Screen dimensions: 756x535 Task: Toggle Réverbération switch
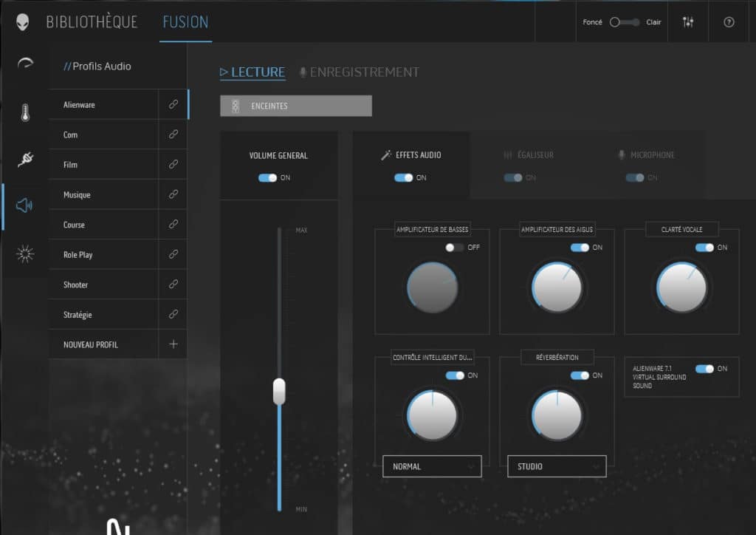580,375
